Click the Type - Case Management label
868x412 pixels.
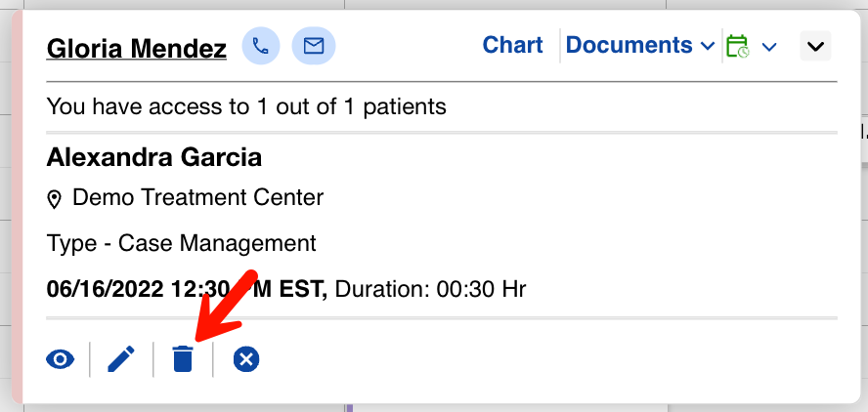[x=181, y=243]
